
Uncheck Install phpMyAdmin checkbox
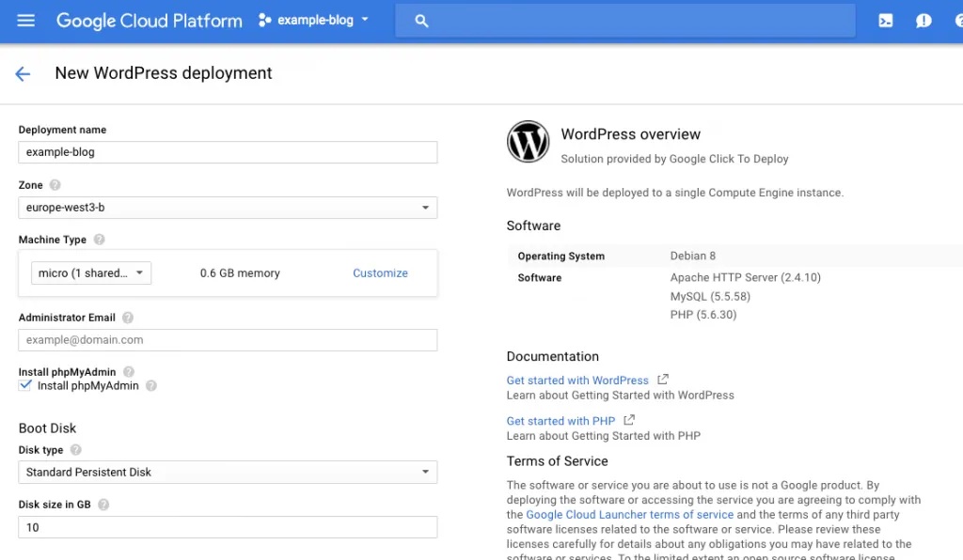coord(25,385)
